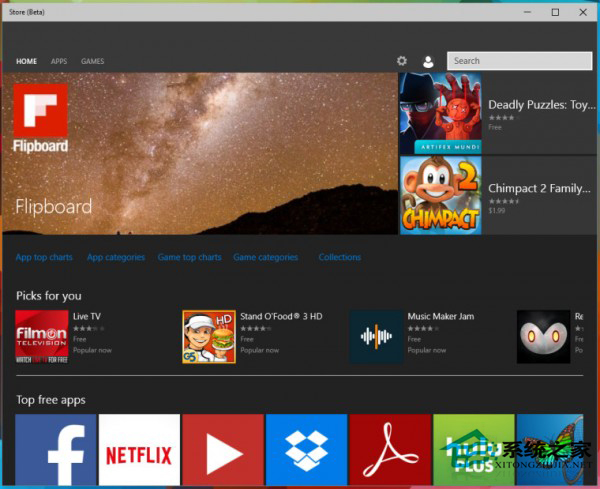Open the Collections link

click(340, 257)
